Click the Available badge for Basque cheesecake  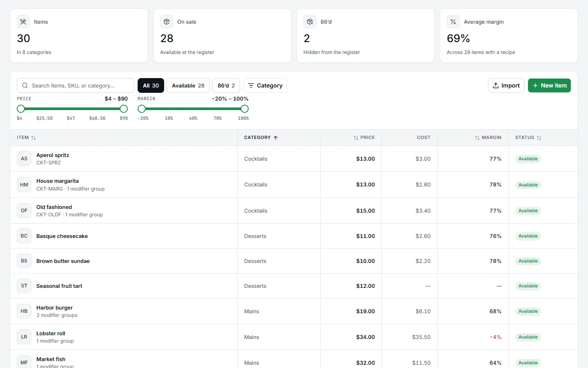(528, 236)
